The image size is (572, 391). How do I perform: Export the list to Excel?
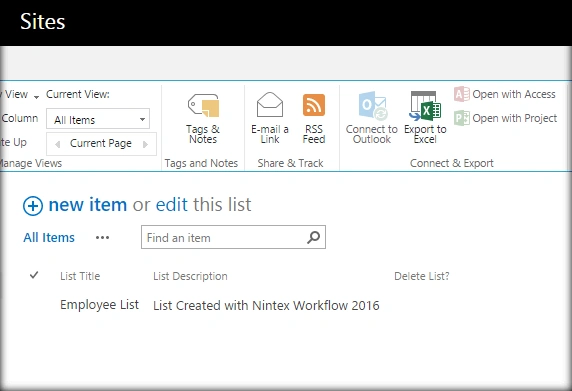[425, 118]
